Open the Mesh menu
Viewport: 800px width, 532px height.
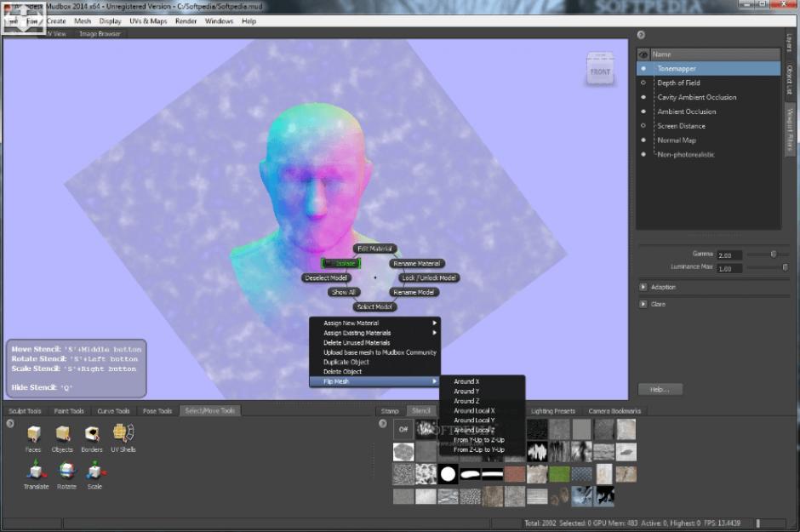83,21
